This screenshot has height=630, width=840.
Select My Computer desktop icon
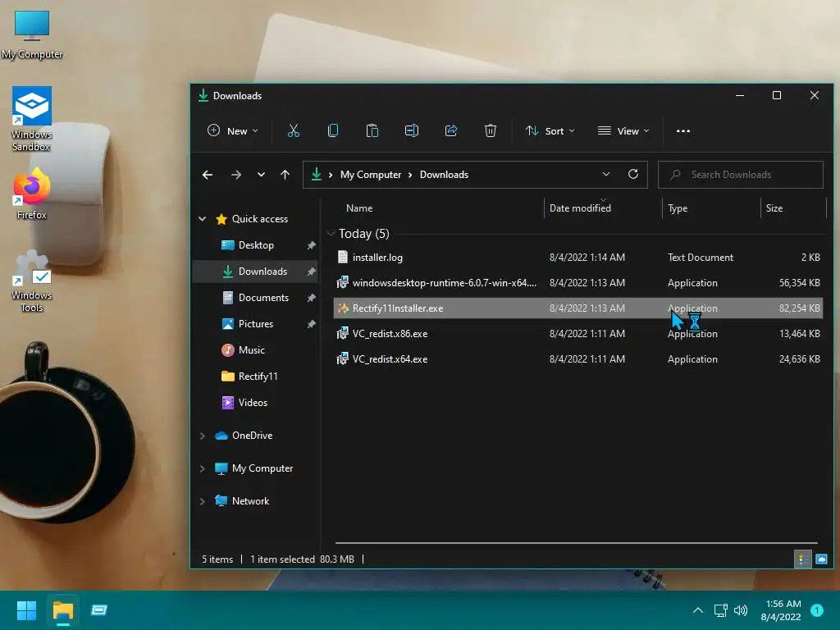coord(32,34)
